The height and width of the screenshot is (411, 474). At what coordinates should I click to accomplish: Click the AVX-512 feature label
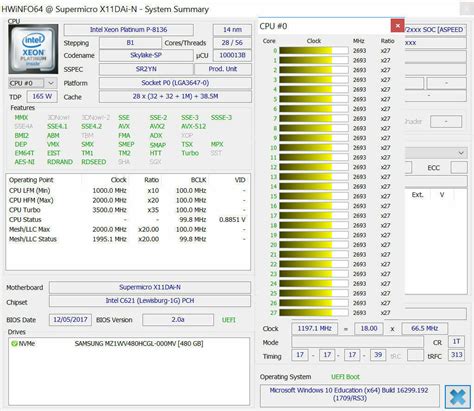coord(193,126)
